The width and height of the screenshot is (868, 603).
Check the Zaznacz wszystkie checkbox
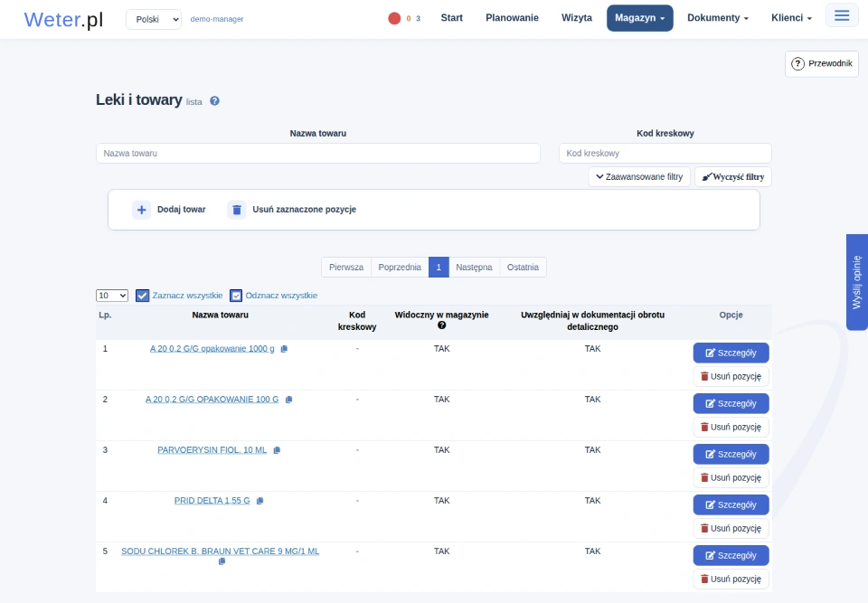(142, 296)
